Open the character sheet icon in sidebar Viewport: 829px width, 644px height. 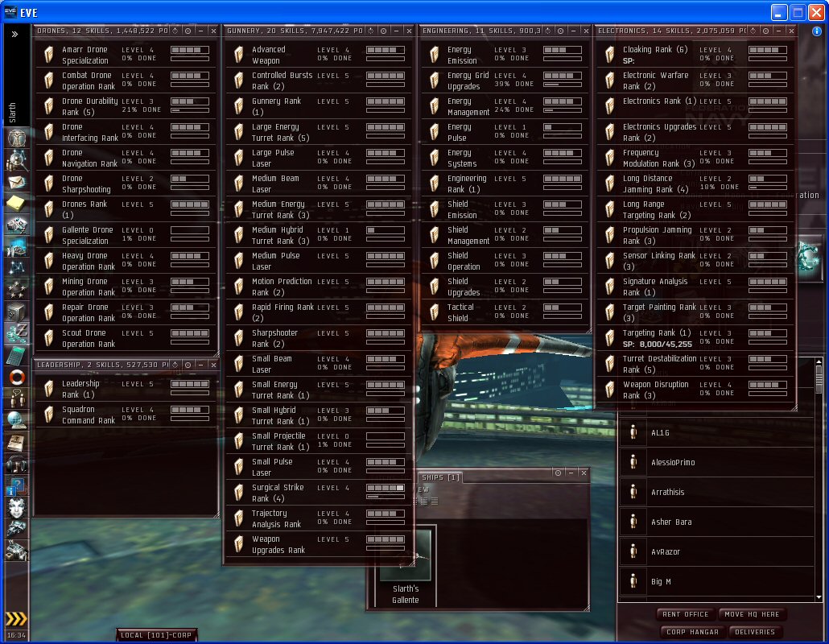pos(17,138)
